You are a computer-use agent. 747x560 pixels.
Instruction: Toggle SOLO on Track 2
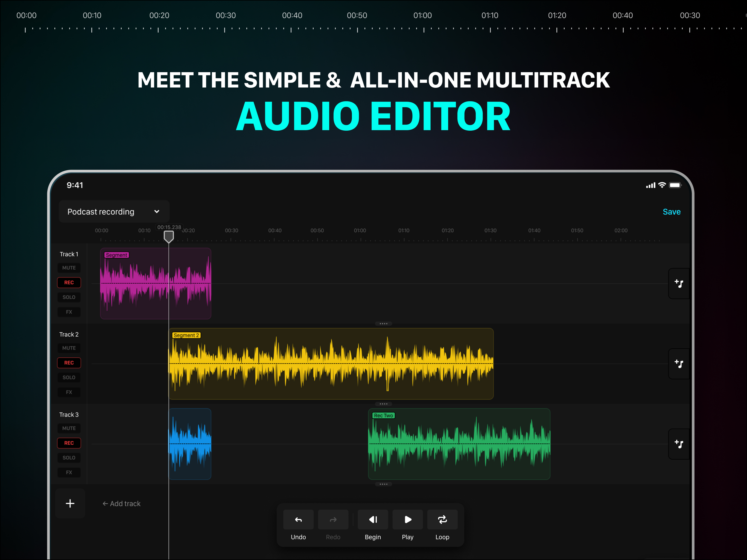click(69, 378)
